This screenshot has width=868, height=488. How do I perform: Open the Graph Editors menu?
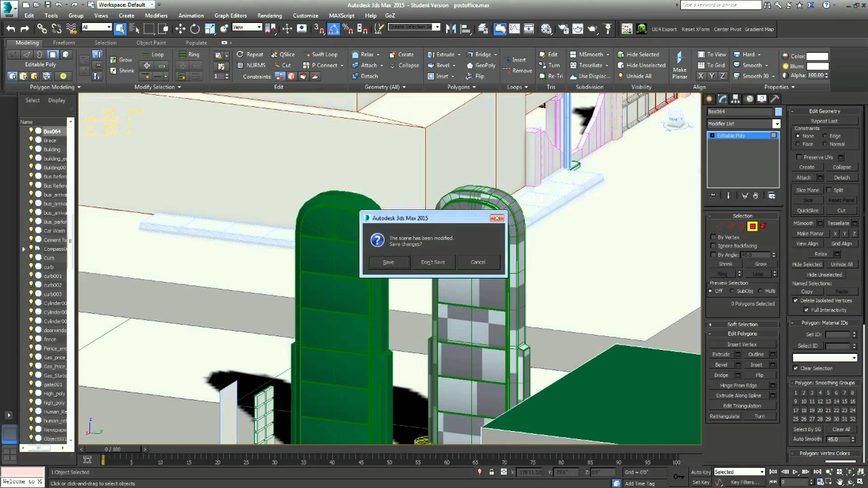(x=231, y=15)
